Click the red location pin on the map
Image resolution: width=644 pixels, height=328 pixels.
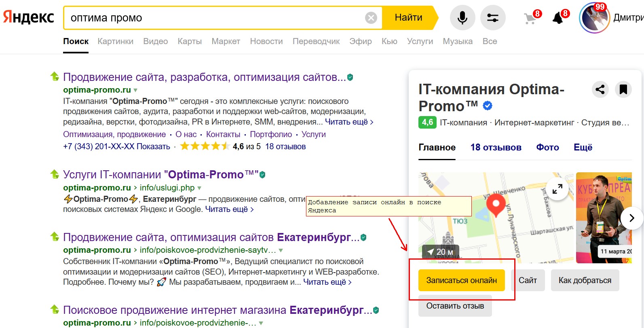(496, 205)
